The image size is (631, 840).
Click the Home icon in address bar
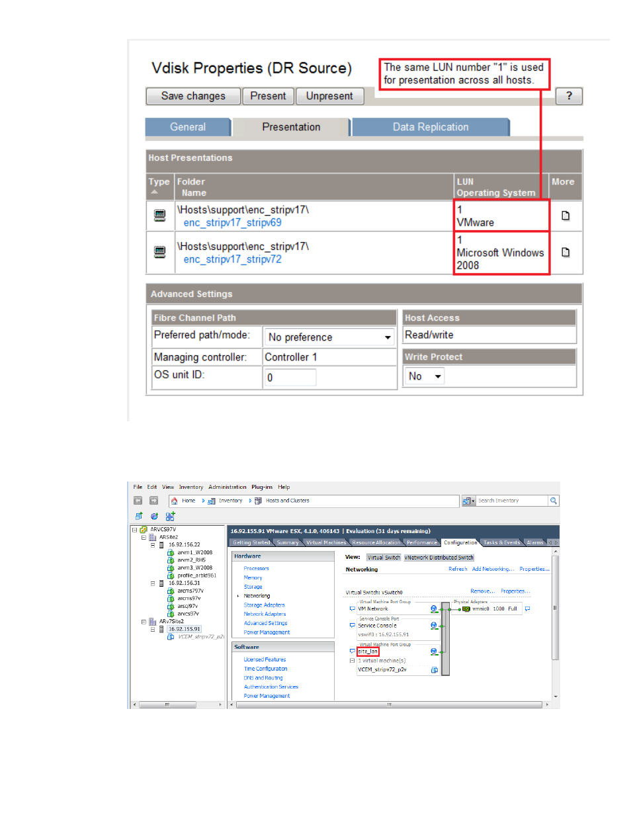(175, 501)
